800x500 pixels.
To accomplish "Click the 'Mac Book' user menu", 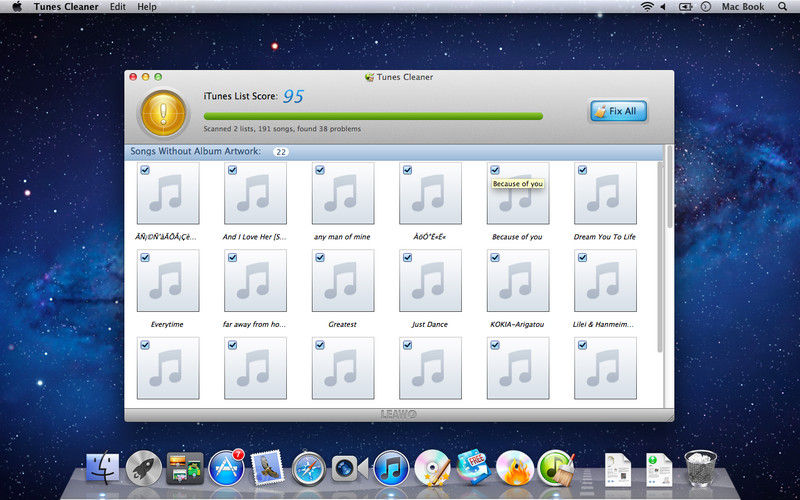I will pos(743,7).
